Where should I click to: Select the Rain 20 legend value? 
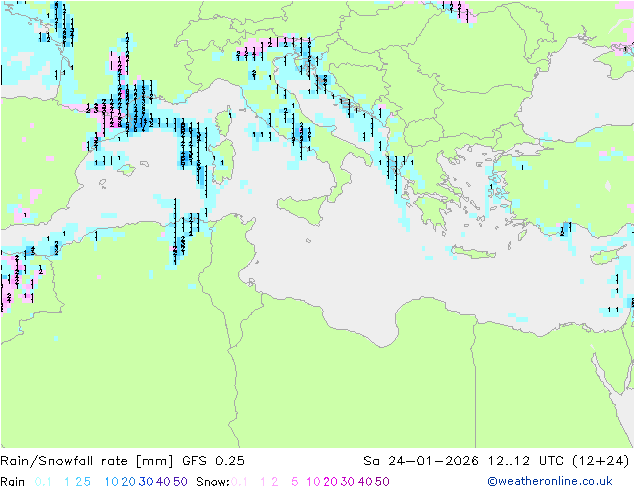(128, 482)
